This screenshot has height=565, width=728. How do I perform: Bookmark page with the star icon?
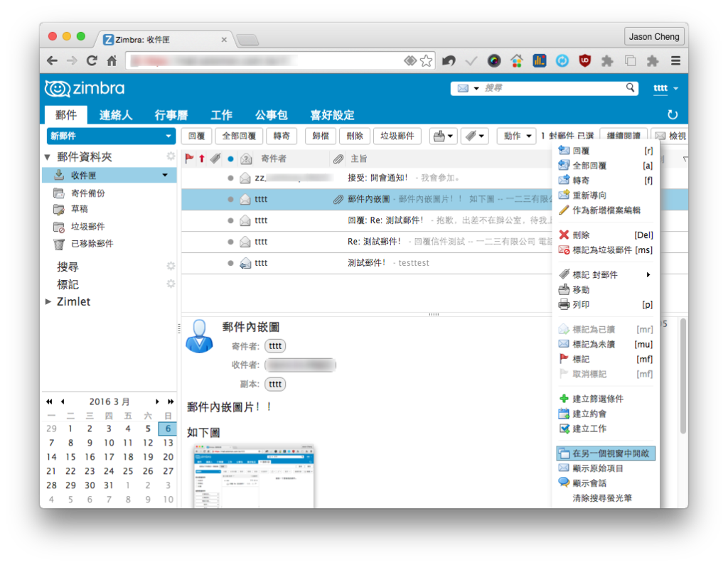[426, 61]
